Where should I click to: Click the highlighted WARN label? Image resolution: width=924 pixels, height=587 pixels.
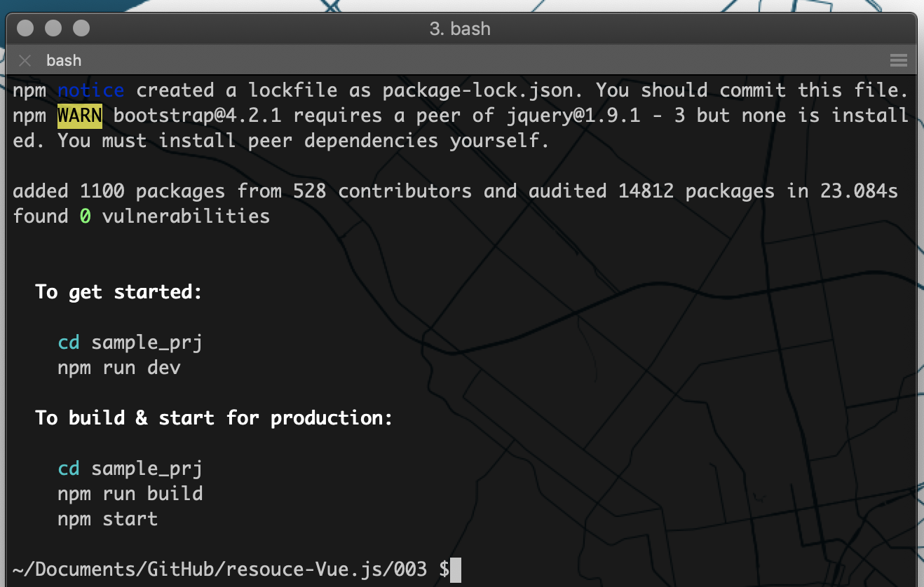click(x=80, y=116)
